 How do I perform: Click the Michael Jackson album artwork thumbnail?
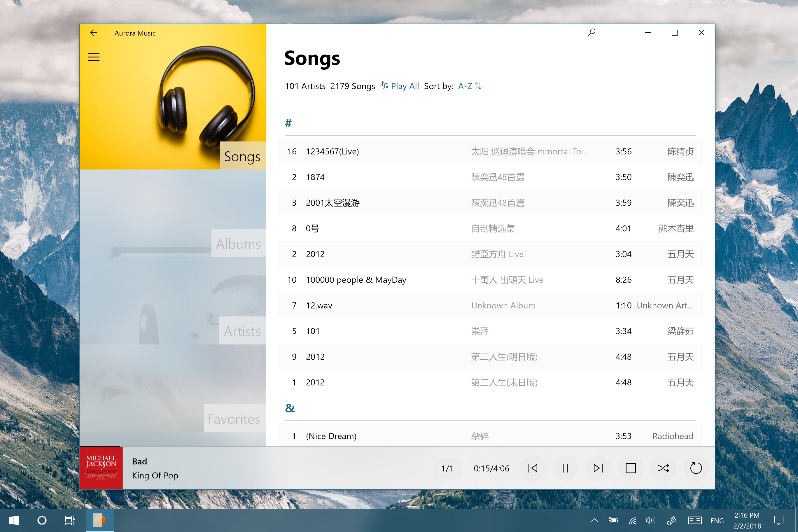point(101,468)
